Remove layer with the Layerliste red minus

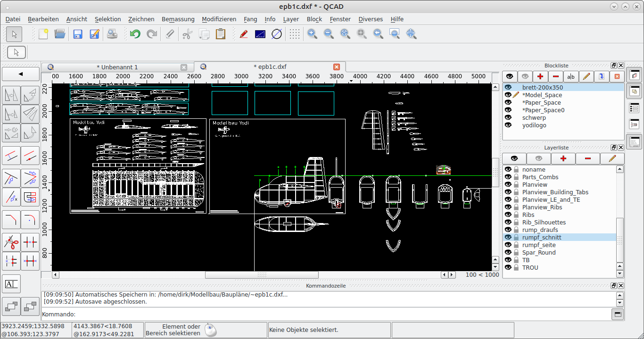tap(588, 158)
